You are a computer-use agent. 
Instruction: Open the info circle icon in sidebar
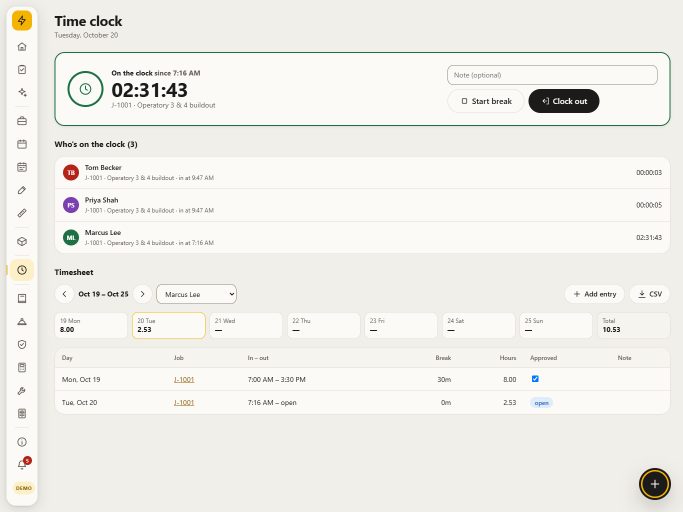click(22, 442)
